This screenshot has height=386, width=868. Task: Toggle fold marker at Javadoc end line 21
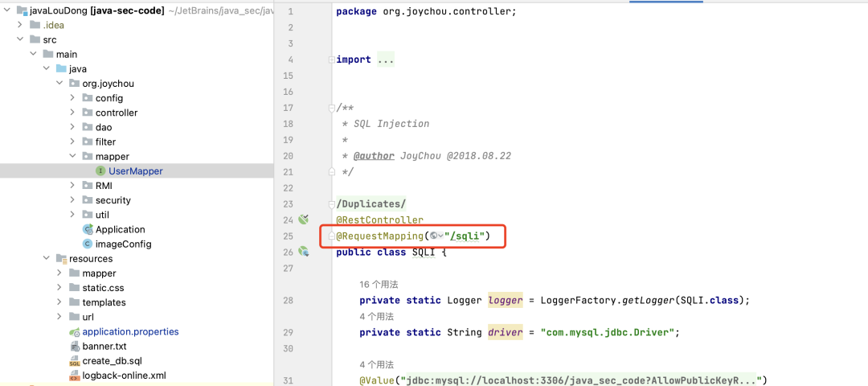pos(331,171)
